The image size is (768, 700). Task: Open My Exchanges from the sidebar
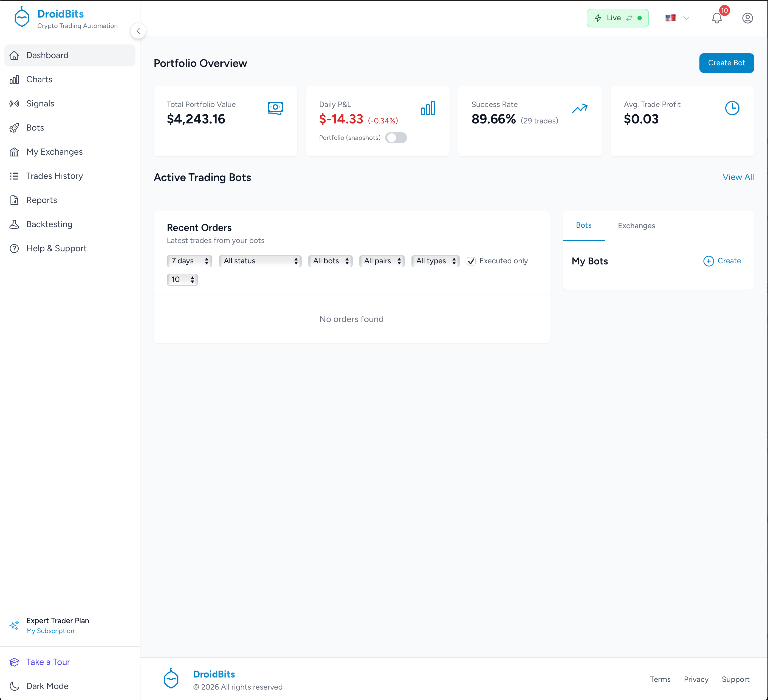[x=54, y=152]
